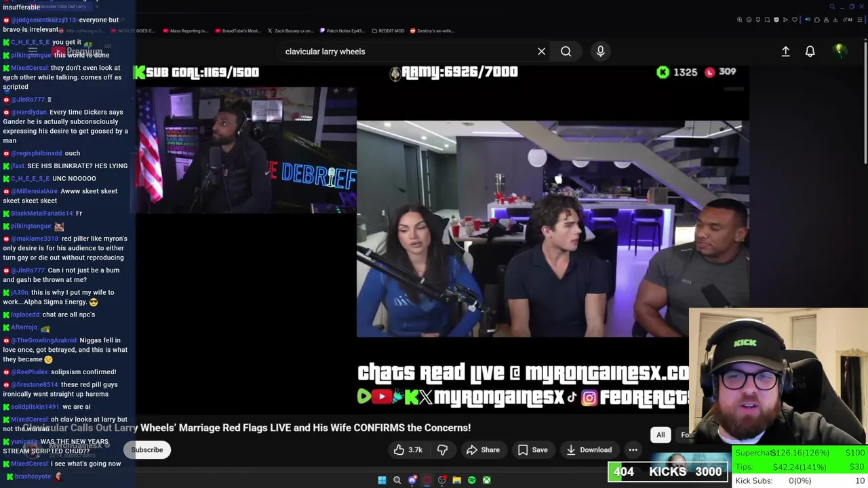This screenshot has width=868, height=488.
Task: Click chat username @MillennialAire
Action: 35,191
